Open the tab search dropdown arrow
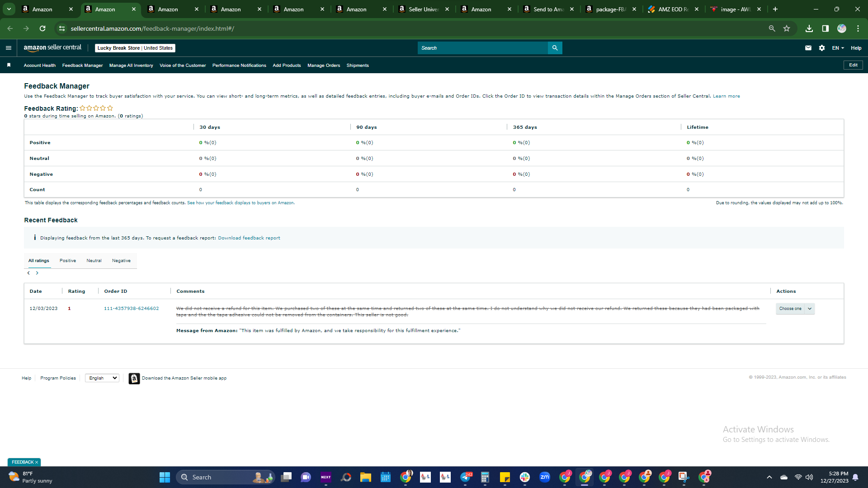Image resolution: width=868 pixels, height=488 pixels. [9, 9]
